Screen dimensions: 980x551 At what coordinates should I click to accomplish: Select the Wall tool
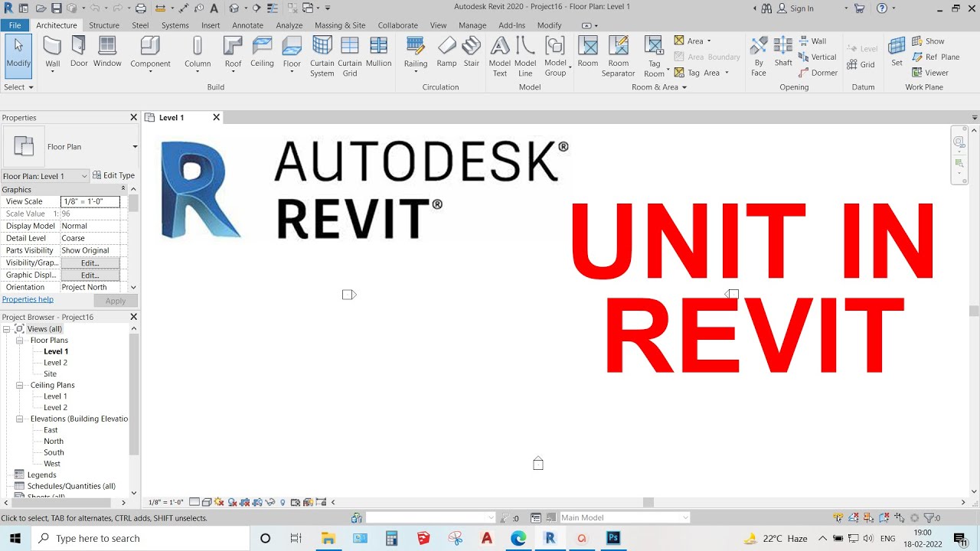(52, 52)
